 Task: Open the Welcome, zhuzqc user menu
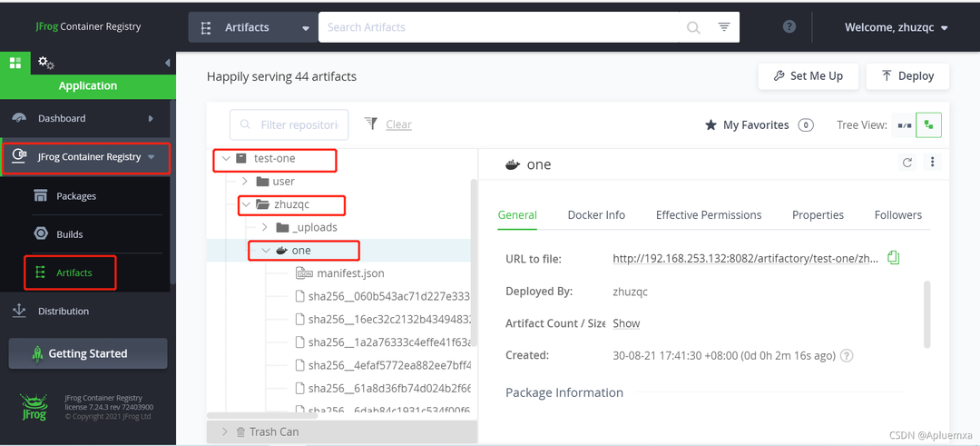[897, 27]
